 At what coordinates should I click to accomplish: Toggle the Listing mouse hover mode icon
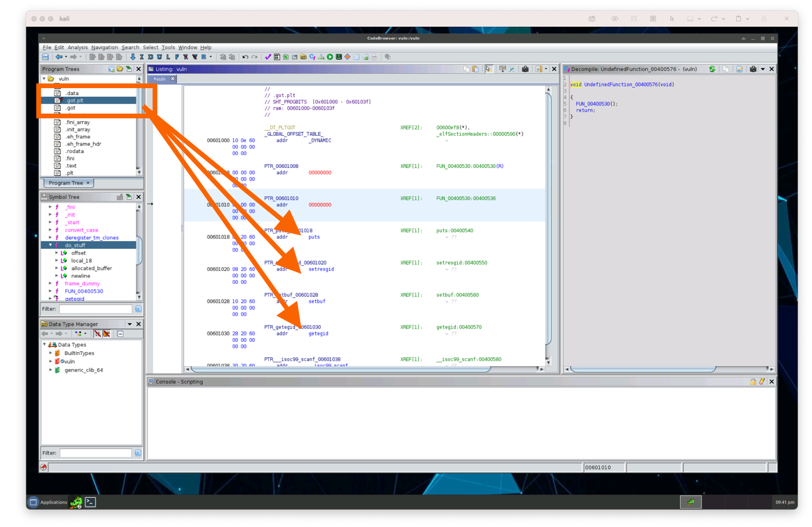click(488, 69)
